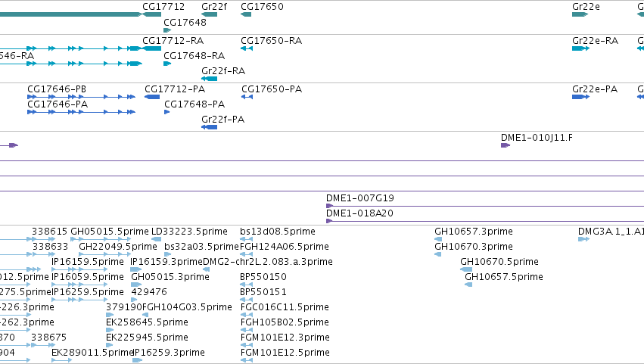Open the GH10657.3prime EST label
Image resolution: width=644 pixels, height=364 pixels.
(x=474, y=232)
